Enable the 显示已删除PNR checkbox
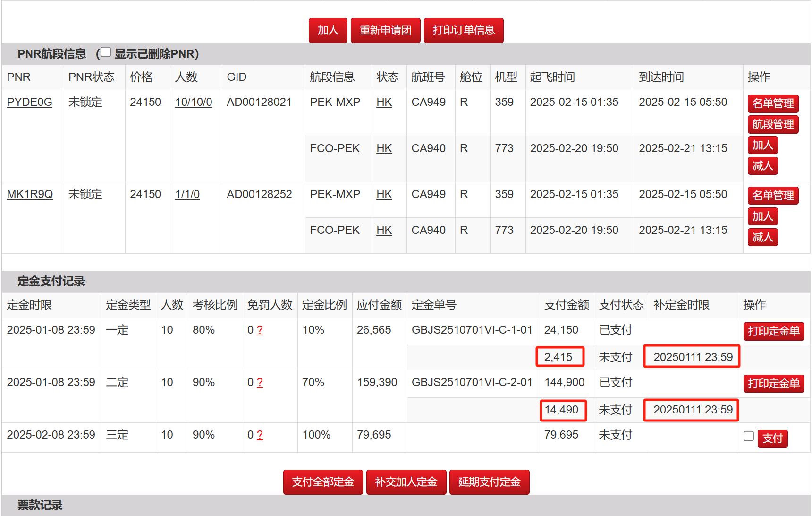 point(106,52)
